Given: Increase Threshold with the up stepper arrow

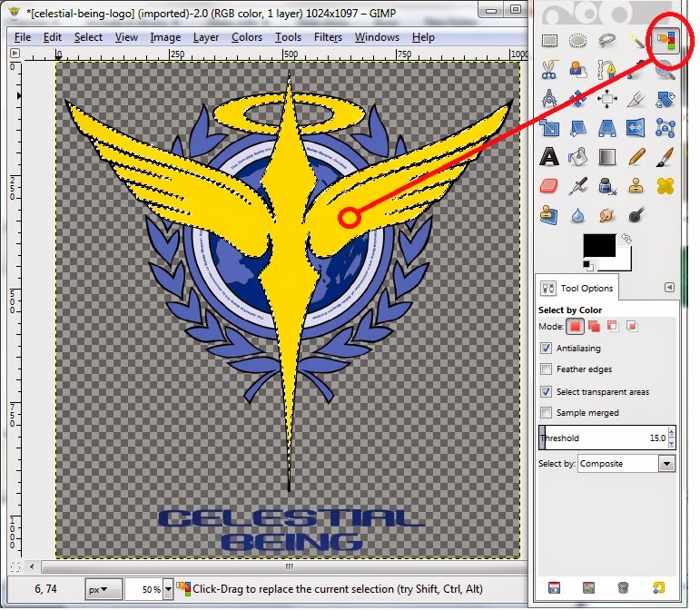Looking at the screenshot, I should (672, 432).
